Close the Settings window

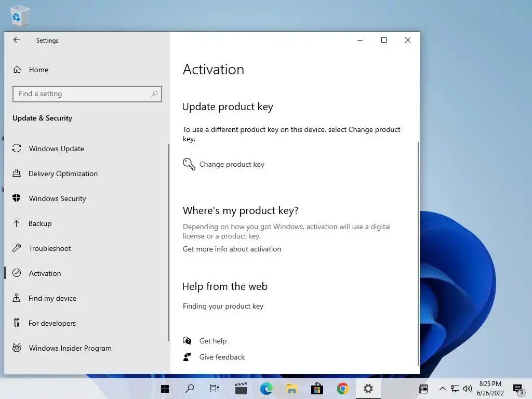(x=408, y=40)
